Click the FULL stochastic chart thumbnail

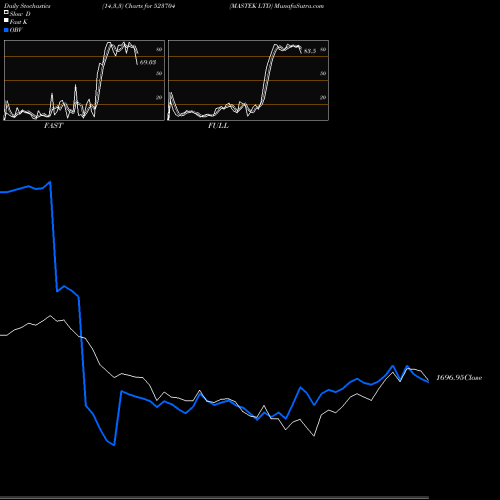248,80
